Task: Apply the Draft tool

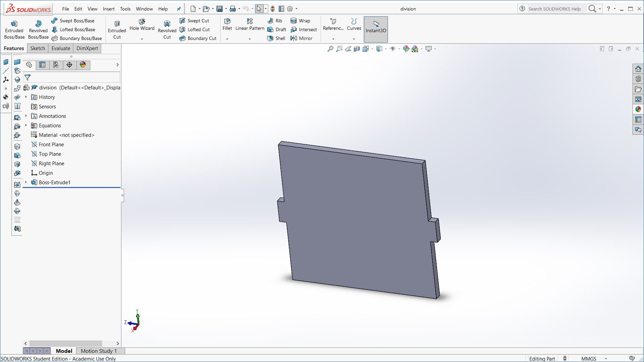Action: click(x=277, y=29)
